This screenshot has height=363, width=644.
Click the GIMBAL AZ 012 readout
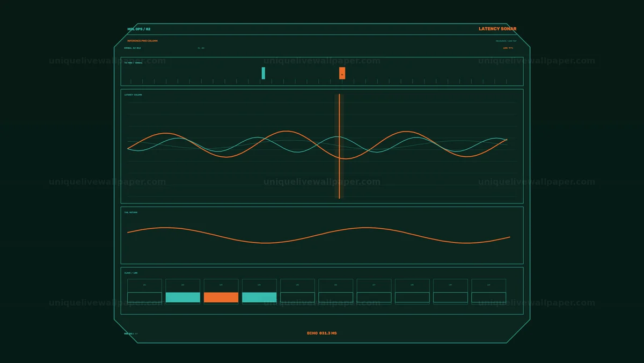click(x=133, y=48)
